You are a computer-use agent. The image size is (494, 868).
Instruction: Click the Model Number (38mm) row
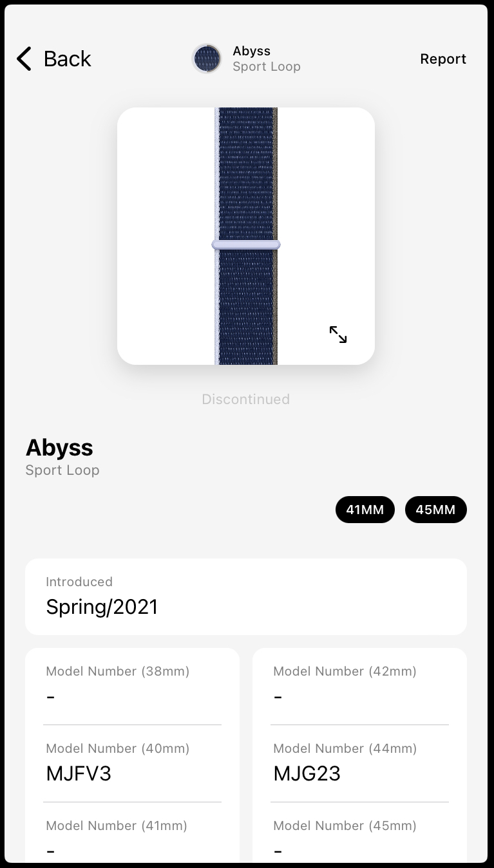click(x=132, y=686)
